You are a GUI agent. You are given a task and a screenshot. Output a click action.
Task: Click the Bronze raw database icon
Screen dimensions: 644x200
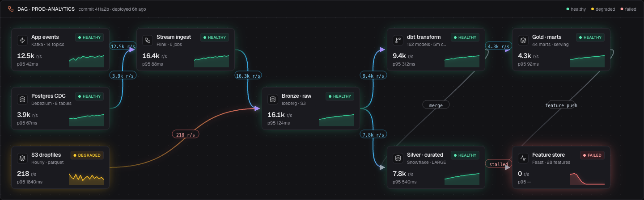click(272, 99)
